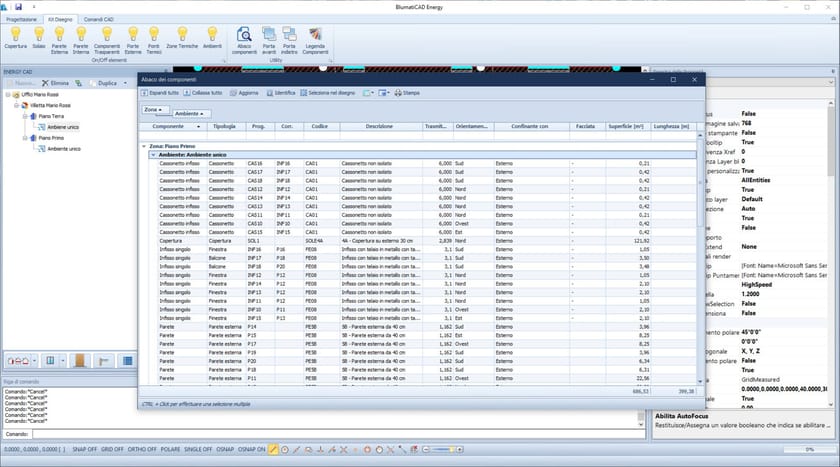Toggle Zone Termiche lightbulb
The image size is (840, 467).
tap(182, 35)
